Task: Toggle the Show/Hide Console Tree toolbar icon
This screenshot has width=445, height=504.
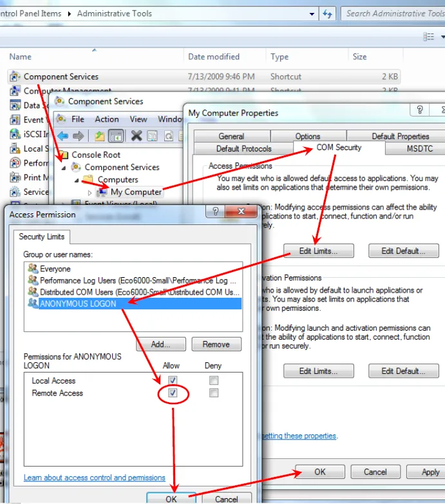Action: pyautogui.click(x=115, y=136)
